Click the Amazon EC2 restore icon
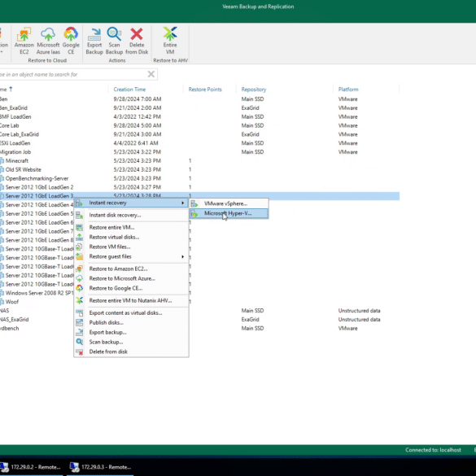The width and height of the screenshot is (476, 476). click(24, 41)
